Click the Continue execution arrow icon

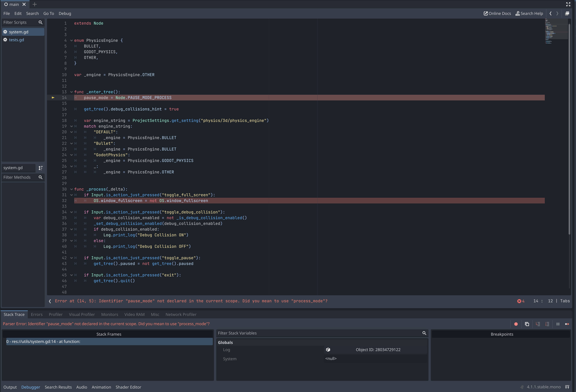click(567, 324)
